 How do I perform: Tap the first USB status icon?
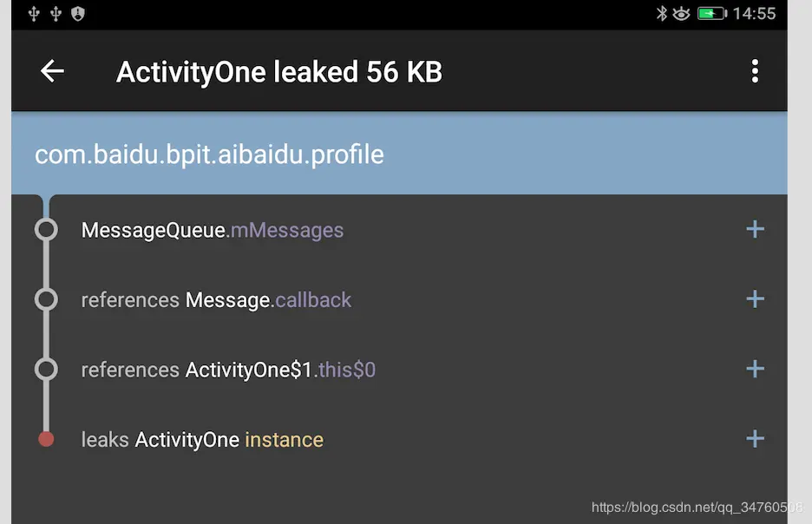pos(34,14)
